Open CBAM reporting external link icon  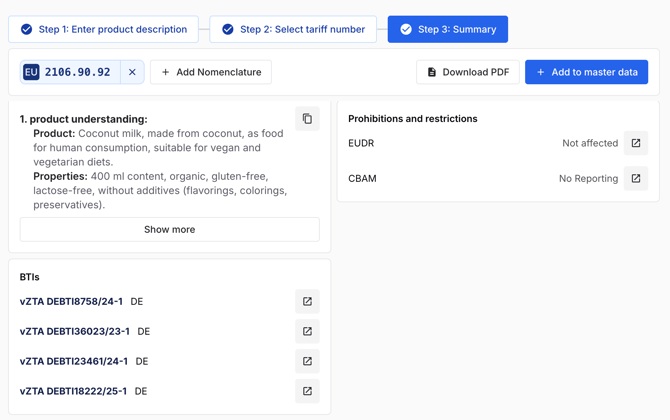635,179
